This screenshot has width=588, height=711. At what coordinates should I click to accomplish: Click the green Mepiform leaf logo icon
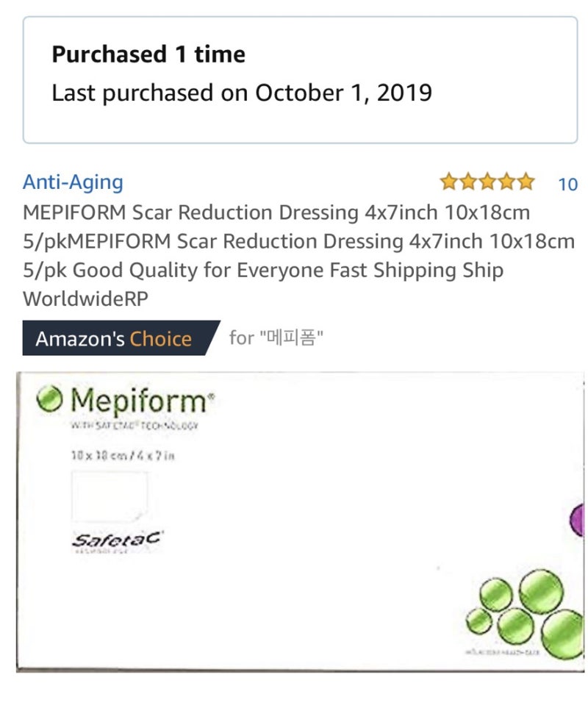51,401
